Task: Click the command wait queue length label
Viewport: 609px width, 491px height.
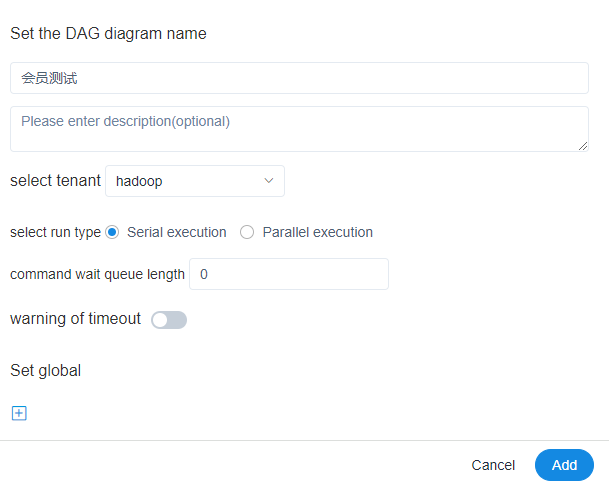Action: pos(97,274)
